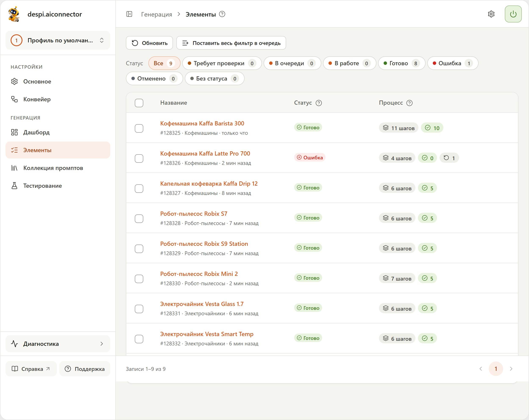Open Конвейер in sidebar
This screenshot has width=529, height=420.
(x=58, y=99)
